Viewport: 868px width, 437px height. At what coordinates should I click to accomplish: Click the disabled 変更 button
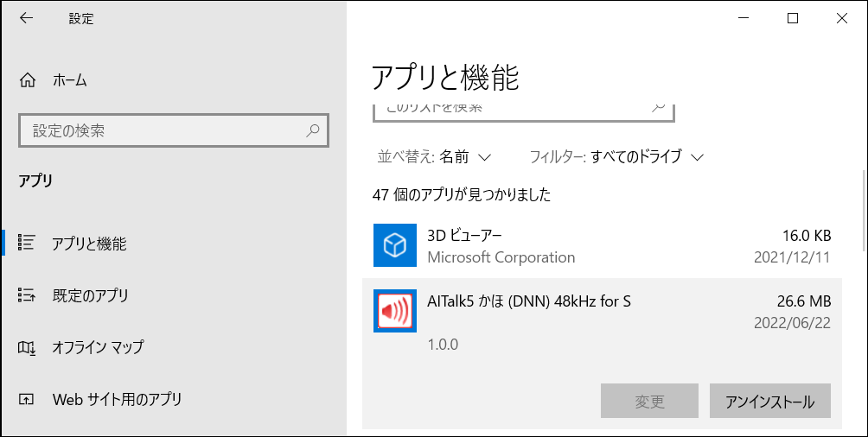tap(649, 401)
